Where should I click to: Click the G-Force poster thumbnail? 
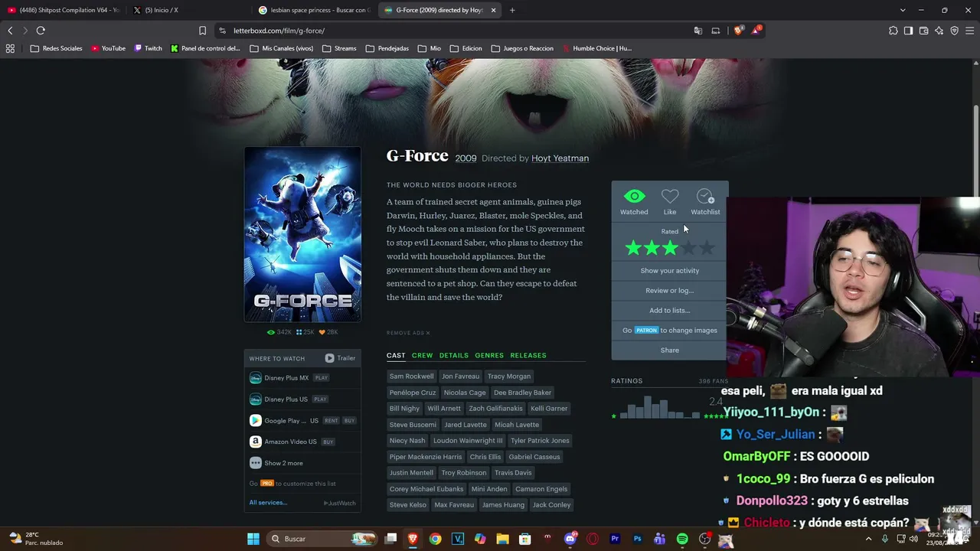coord(302,234)
